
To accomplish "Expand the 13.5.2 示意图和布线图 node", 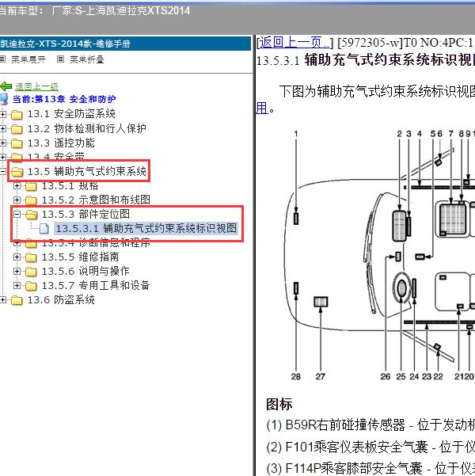I will 17,200.
